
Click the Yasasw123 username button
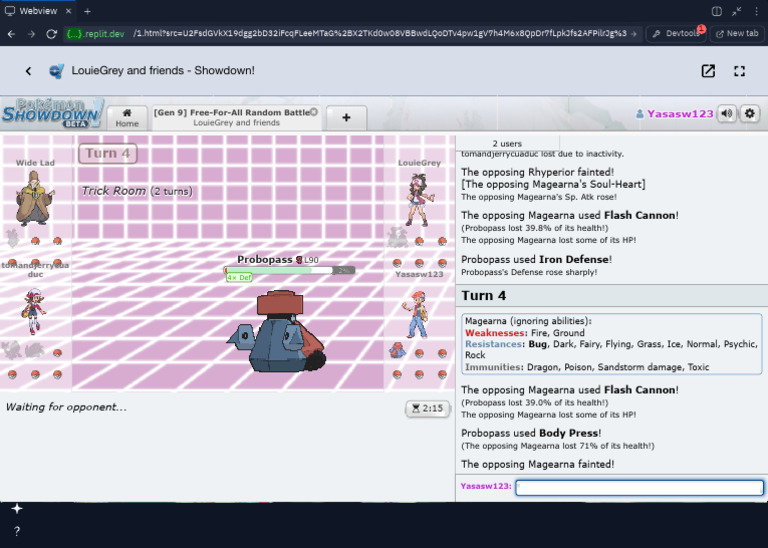[675, 114]
